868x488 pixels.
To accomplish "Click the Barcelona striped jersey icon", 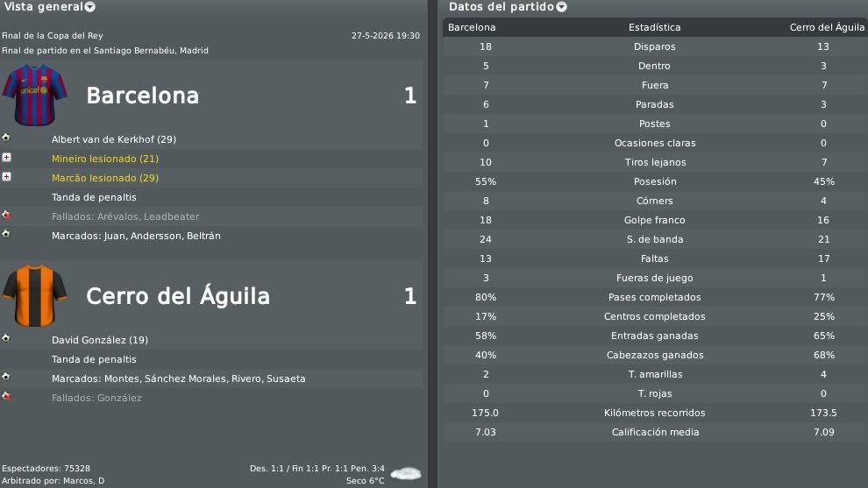I will pyautogui.click(x=34, y=95).
